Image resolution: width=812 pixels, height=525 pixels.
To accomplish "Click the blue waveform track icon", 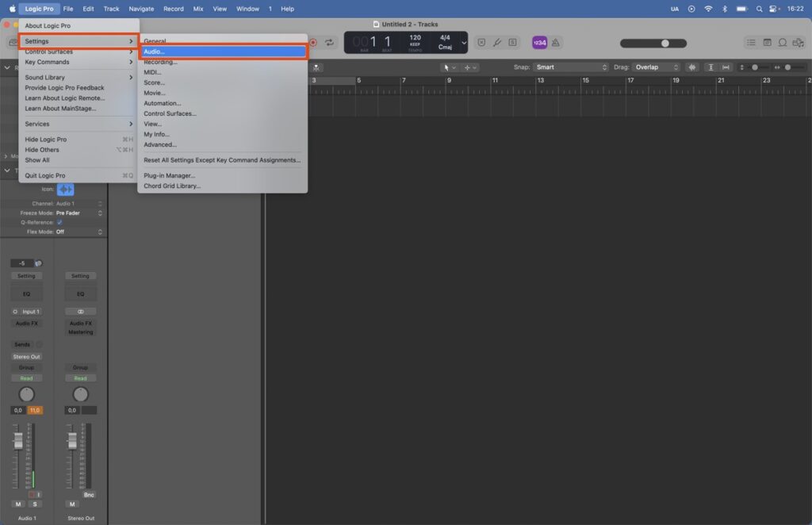I will pos(65,190).
